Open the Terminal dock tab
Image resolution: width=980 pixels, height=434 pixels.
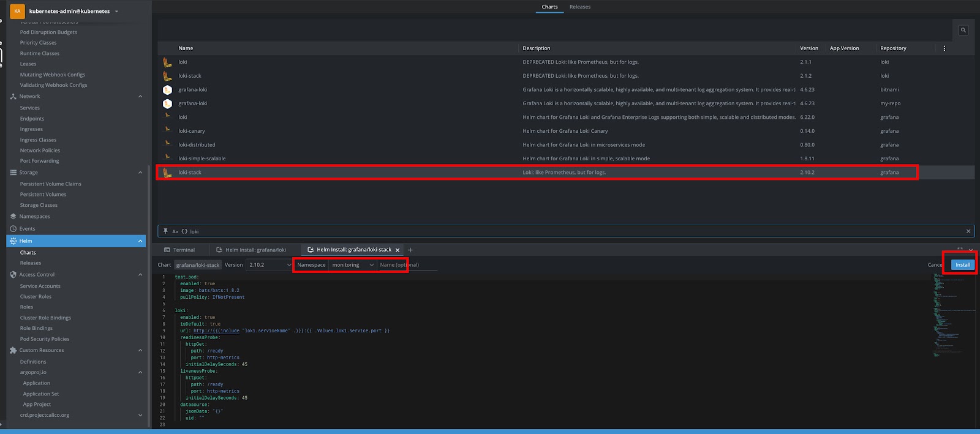click(x=179, y=250)
